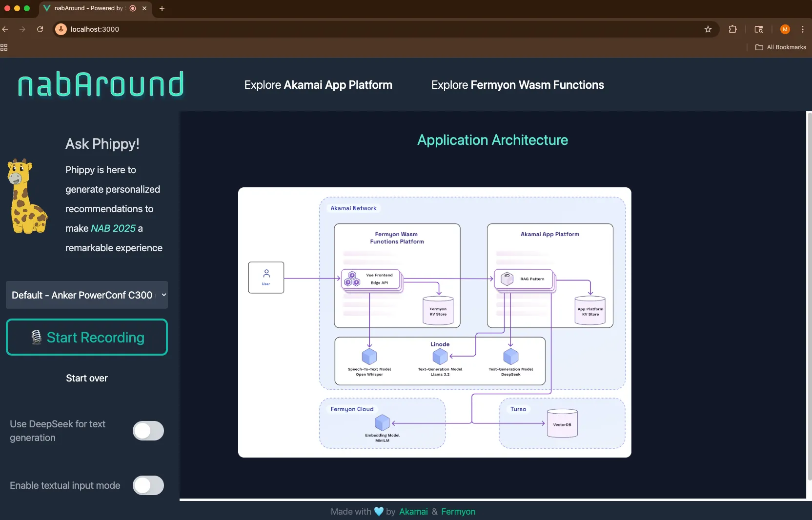812x520 pixels.
Task: Open the apps grid in the bookmarks bar
Action: pos(4,47)
